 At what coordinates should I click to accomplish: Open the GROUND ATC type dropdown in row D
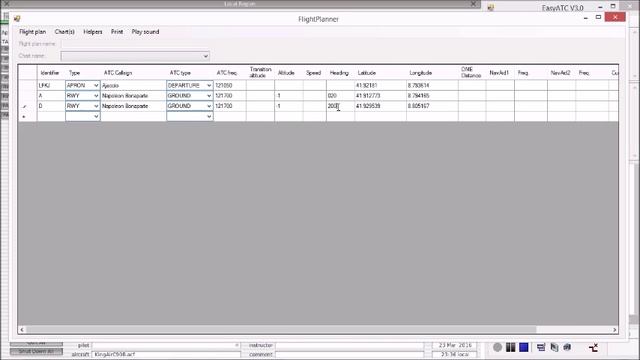(x=209, y=106)
